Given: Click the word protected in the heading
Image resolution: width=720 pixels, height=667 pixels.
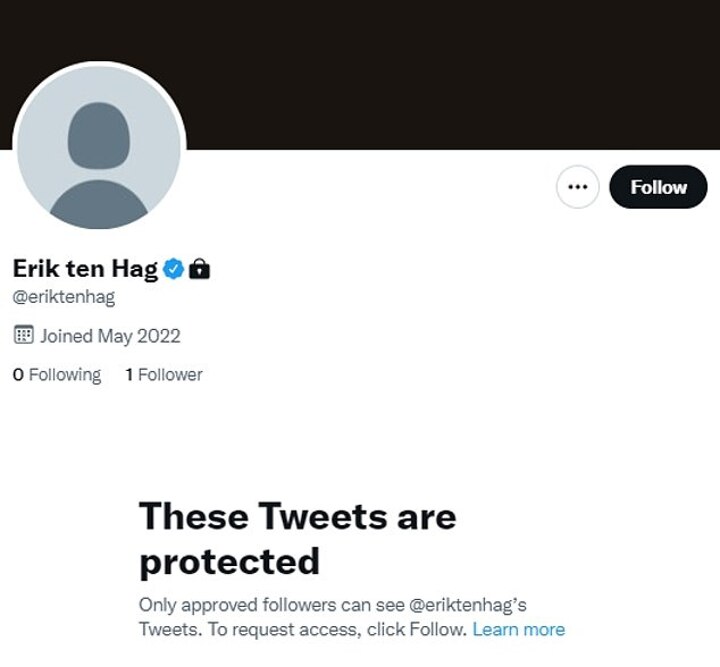Looking at the screenshot, I should (229, 561).
